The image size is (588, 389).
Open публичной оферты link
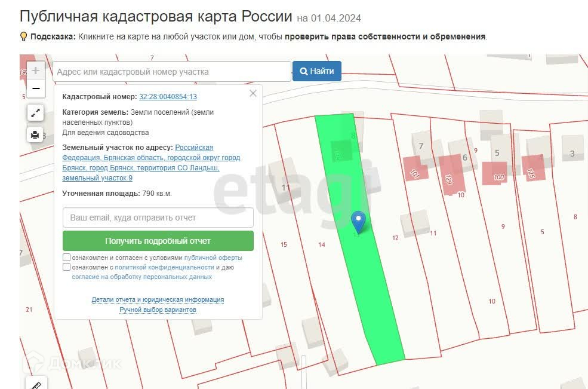[x=213, y=258]
